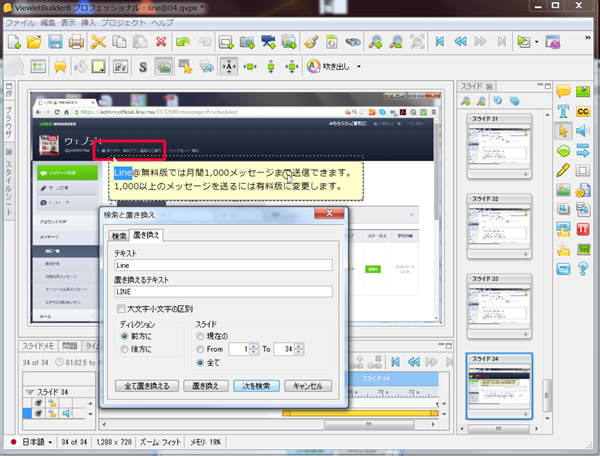This screenshot has height=456, width=600.
Task: Select the CC closed caption tool
Action: tap(581, 111)
